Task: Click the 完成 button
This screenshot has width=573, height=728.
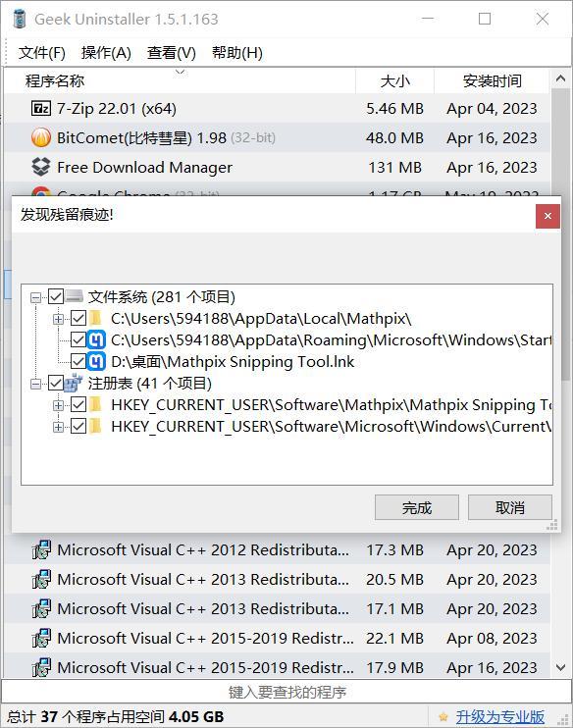Action: point(417,507)
